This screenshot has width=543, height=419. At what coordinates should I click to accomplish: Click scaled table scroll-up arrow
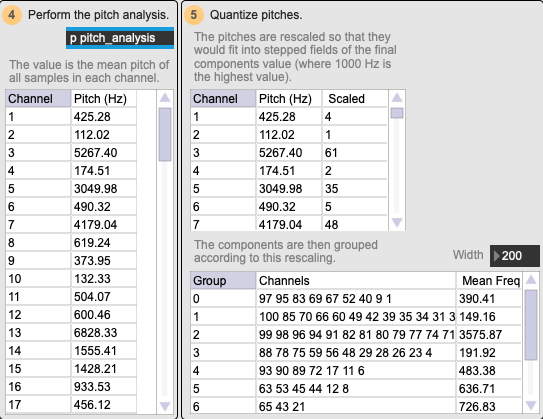(397, 98)
